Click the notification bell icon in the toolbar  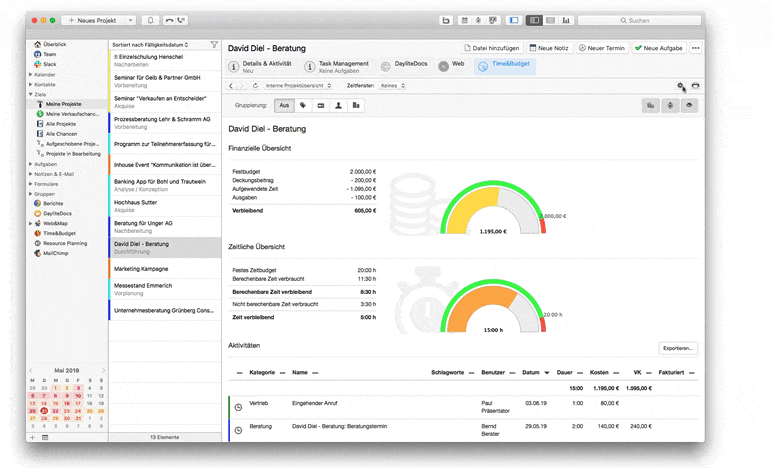coord(151,20)
